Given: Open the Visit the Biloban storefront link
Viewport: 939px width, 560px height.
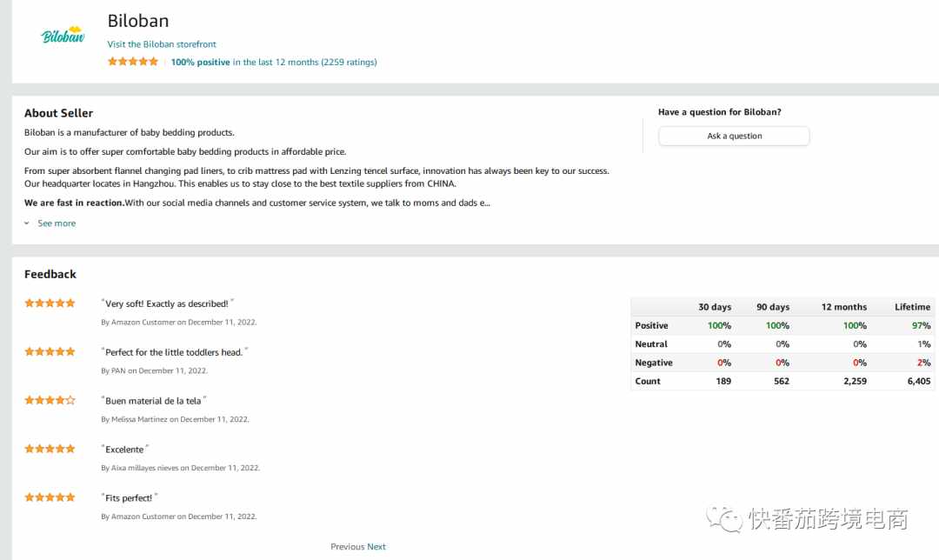Looking at the screenshot, I should pyautogui.click(x=162, y=44).
